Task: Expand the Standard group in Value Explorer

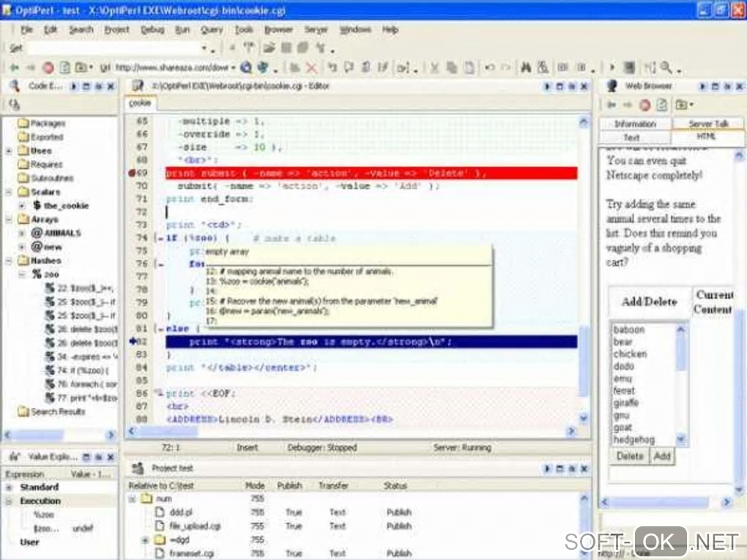Action: (9, 487)
